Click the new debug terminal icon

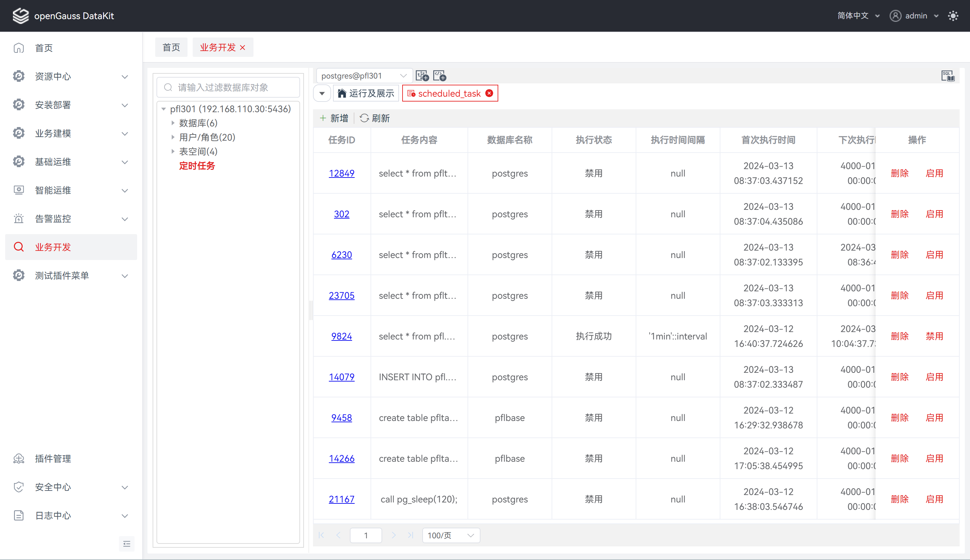[x=422, y=76]
